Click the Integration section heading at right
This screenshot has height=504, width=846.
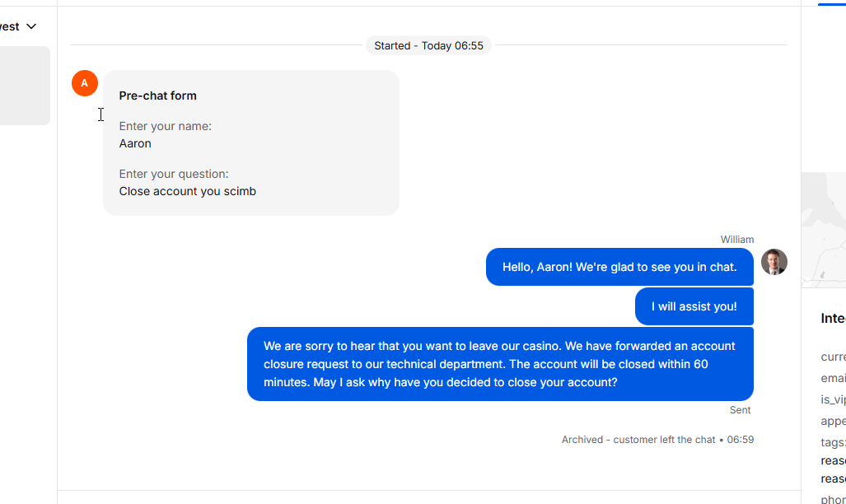(833, 319)
